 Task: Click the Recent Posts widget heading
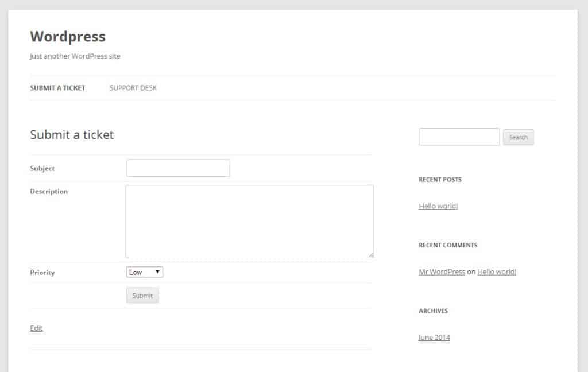440,180
